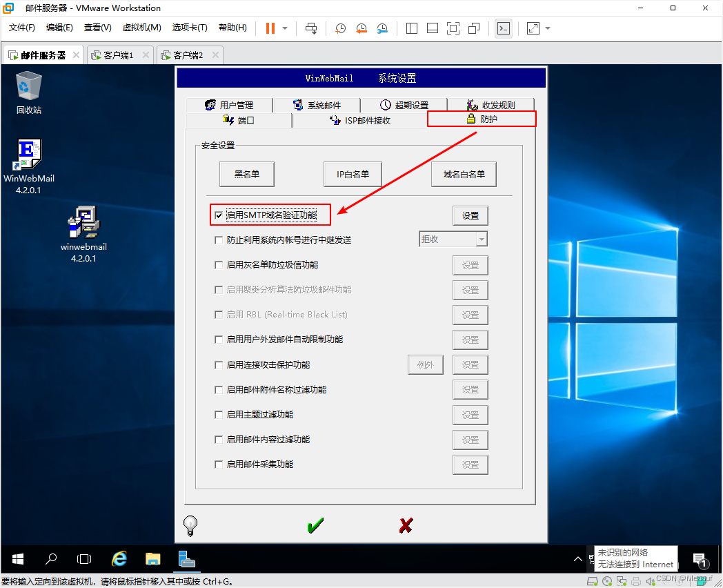Enable 启用邮件内容过滤功能
Viewport: 723px width, 588px height.
pyautogui.click(x=219, y=440)
